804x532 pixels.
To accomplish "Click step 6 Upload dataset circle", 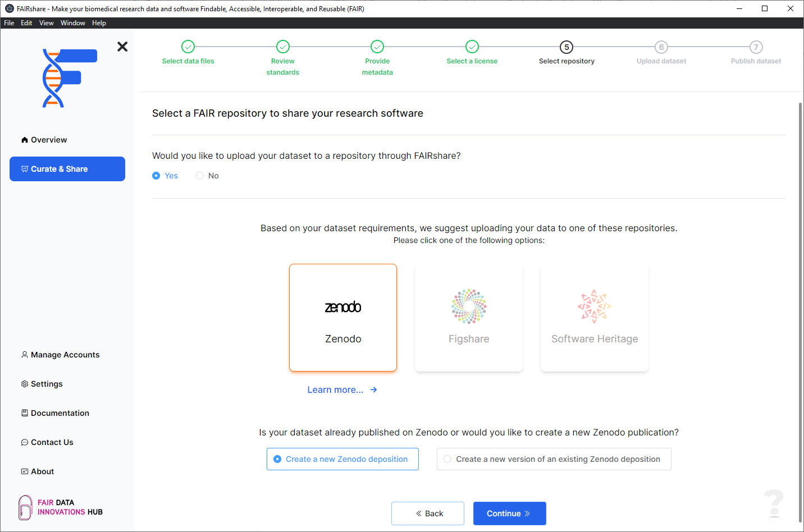I will click(661, 47).
